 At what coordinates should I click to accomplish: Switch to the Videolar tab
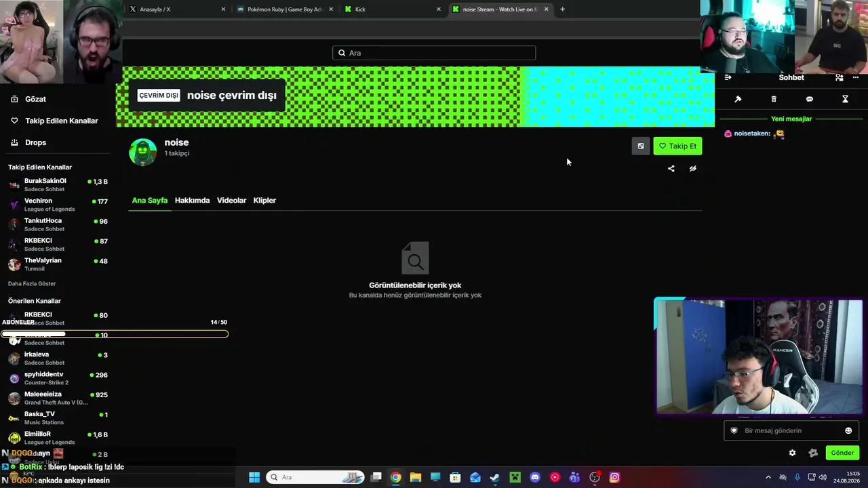231,201
